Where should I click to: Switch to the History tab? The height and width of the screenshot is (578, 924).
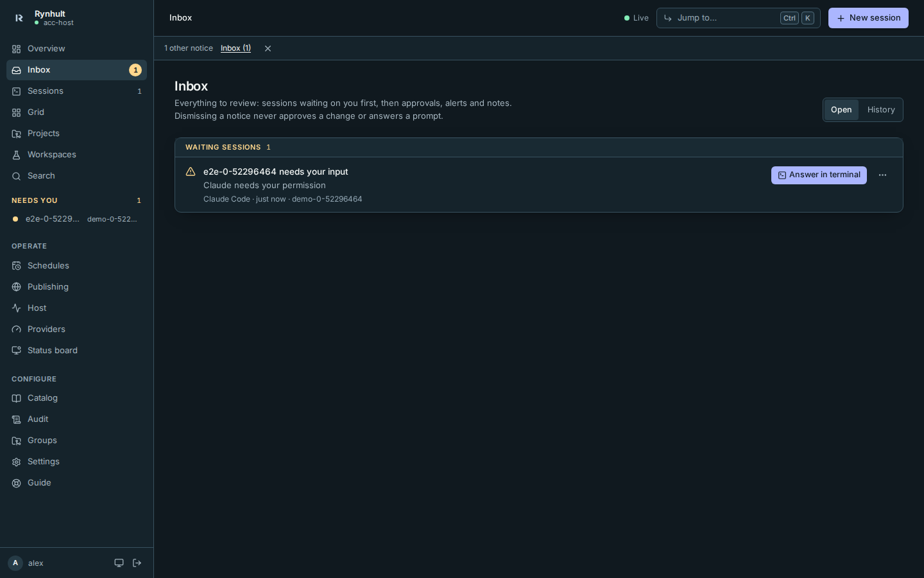[881, 110]
